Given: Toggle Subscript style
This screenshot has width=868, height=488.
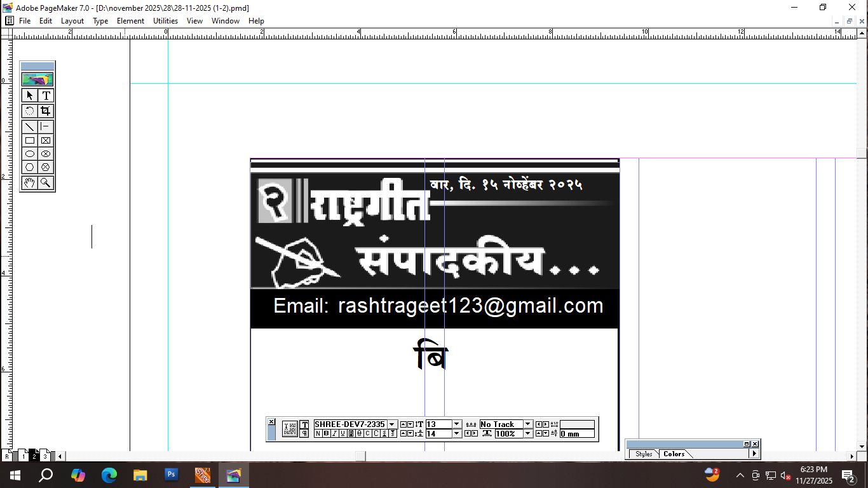Looking at the screenshot, I should pos(393,433).
